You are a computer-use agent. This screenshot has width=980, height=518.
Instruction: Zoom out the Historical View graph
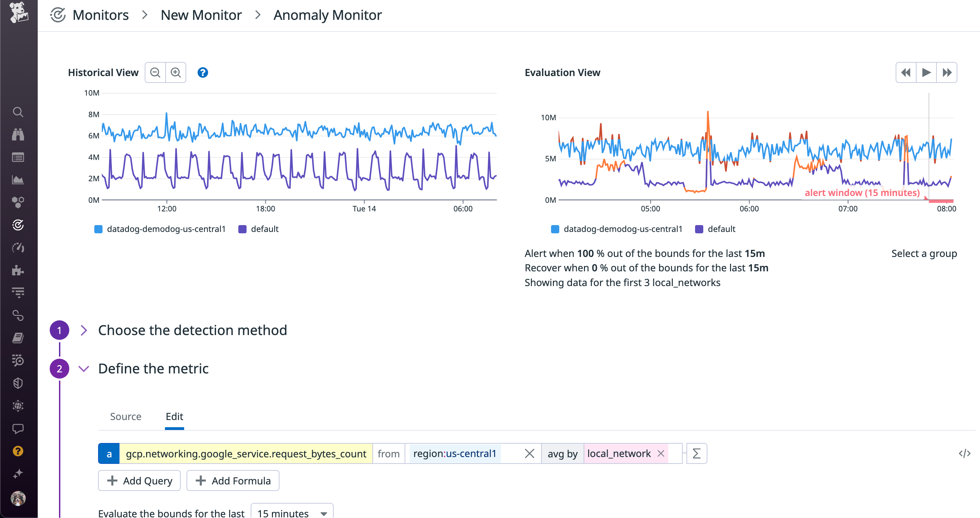point(155,72)
